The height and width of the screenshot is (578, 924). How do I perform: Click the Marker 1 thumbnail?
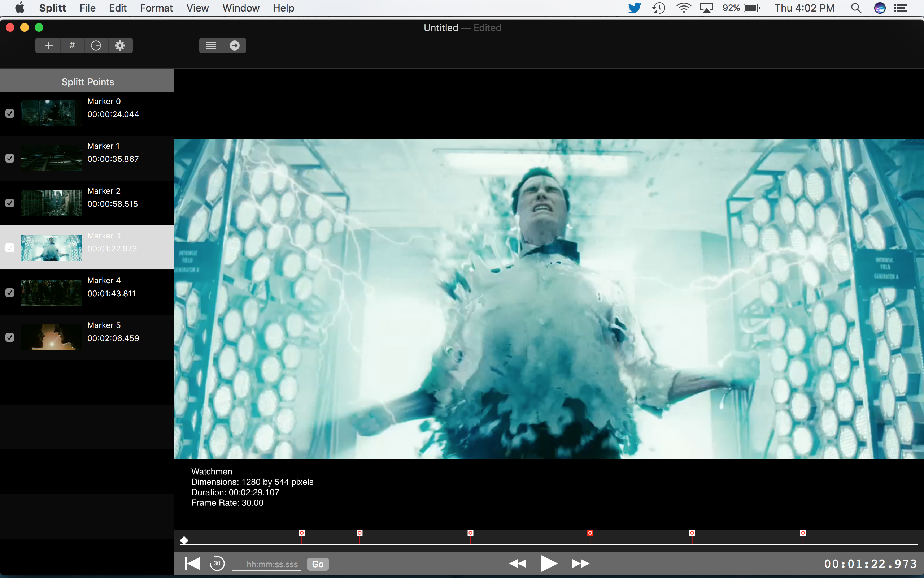click(x=52, y=158)
